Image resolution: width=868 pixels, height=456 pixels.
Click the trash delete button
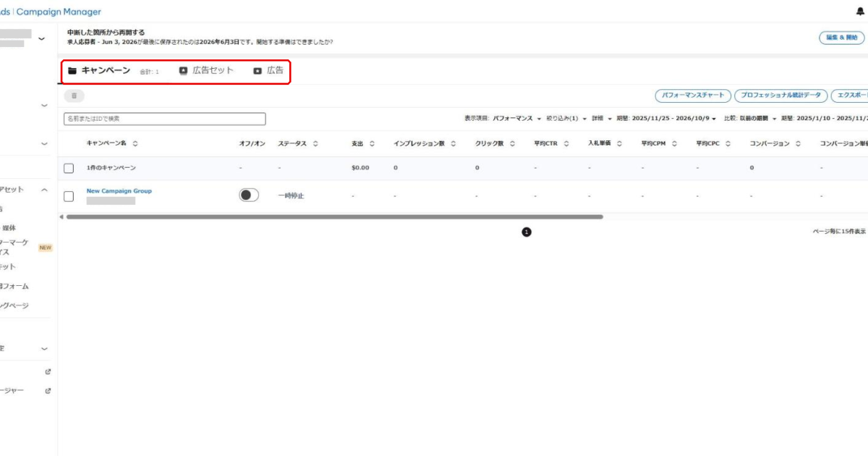(x=74, y=96)
